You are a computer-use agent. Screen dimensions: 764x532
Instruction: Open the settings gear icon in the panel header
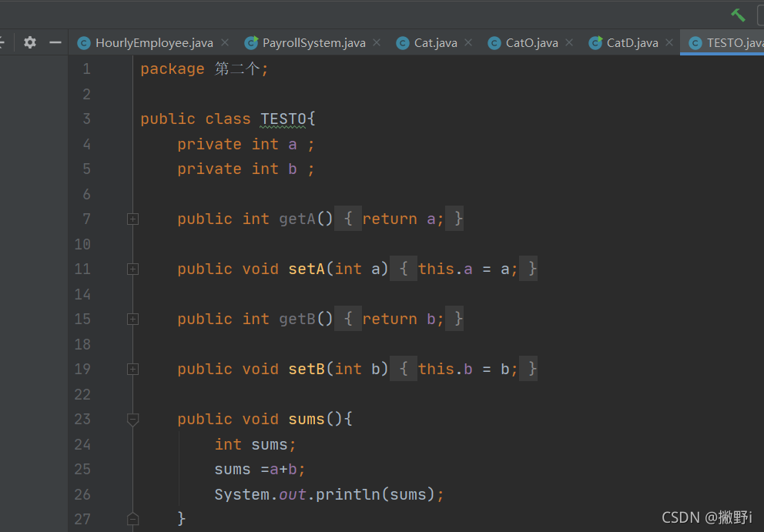30,42
